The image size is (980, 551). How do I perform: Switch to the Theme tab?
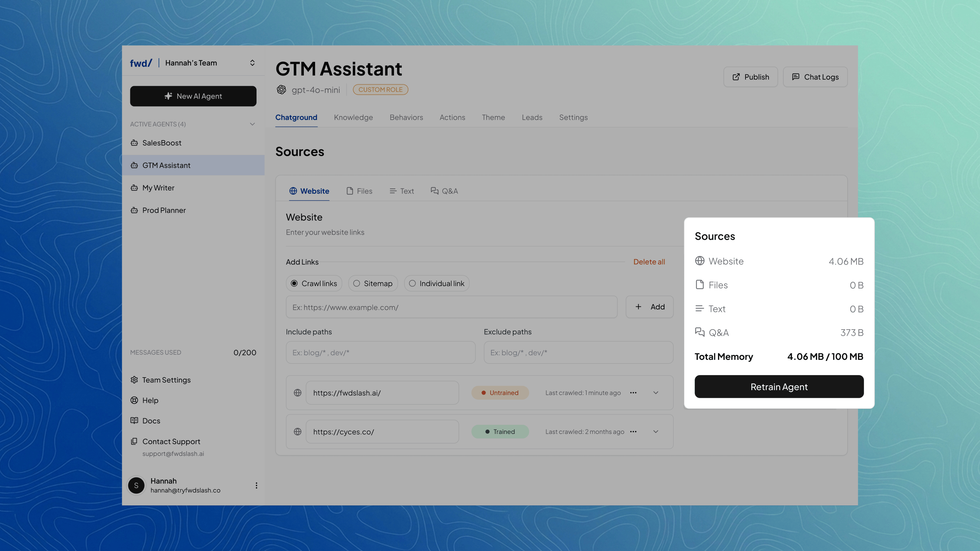tap(493, 117)
